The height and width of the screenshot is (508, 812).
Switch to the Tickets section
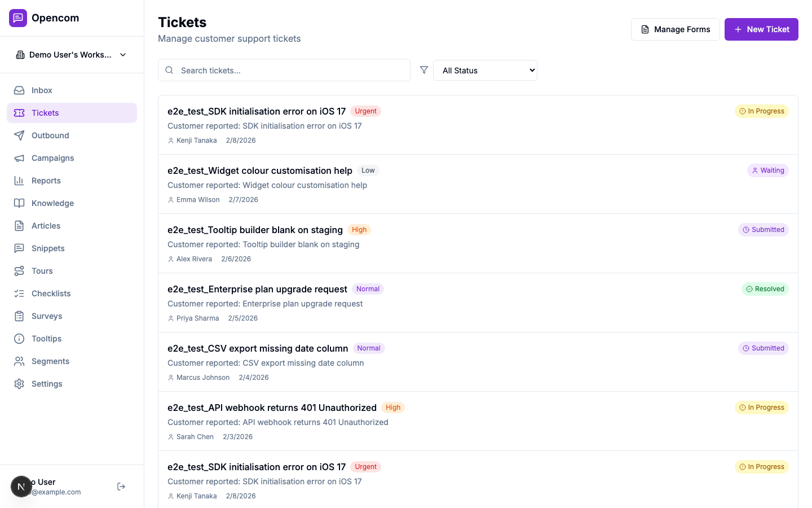[45, 113]
